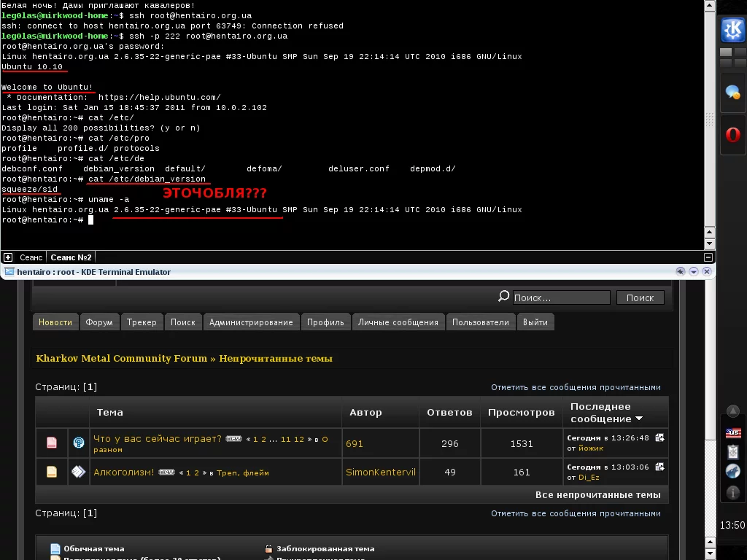Screen dimensions: 747x560
Task: Select the Личные сообщения menu tab
Action: point(398,322)
